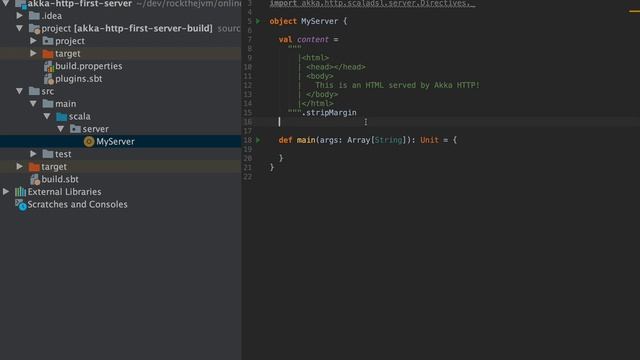Collapse the scala folder arrow
640x360 pixels.
pos(47,116)
